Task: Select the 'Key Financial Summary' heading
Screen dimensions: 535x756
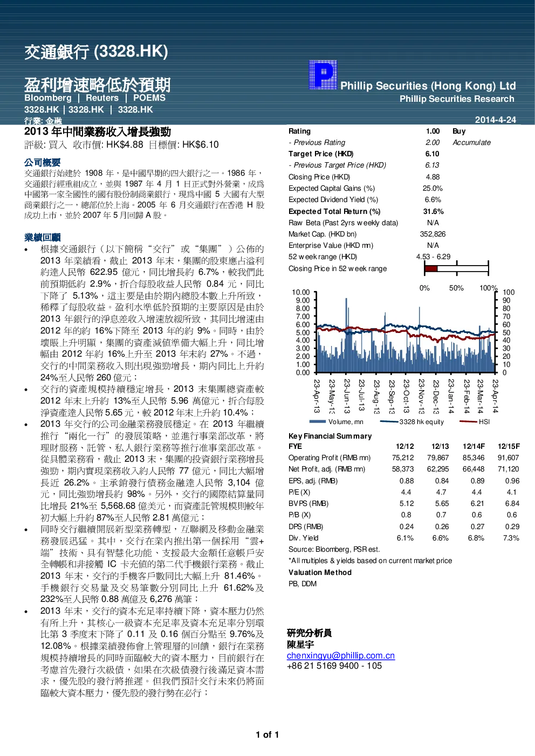Action: pos(330,436)
